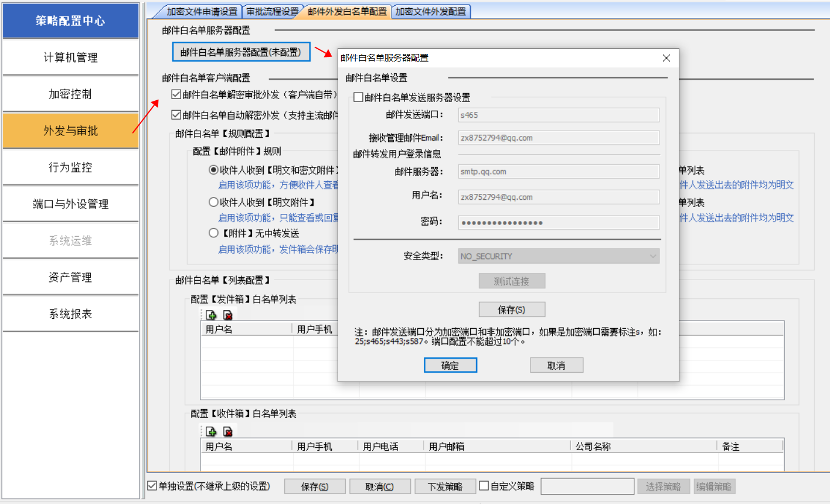Click add icon in 收件箱 whitelist toolbar
This screenshot has height=504, width=830.
pos(211,432)
